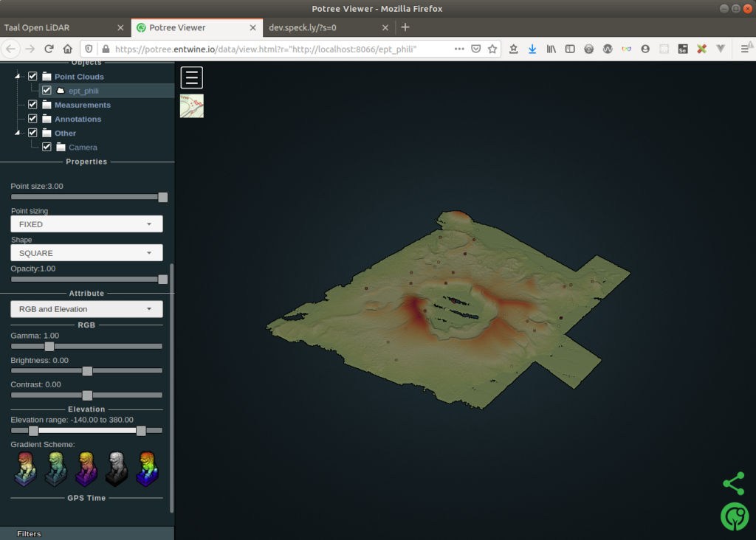Go to Firefox home page
The image size is (756, 540).
[67, 49]
